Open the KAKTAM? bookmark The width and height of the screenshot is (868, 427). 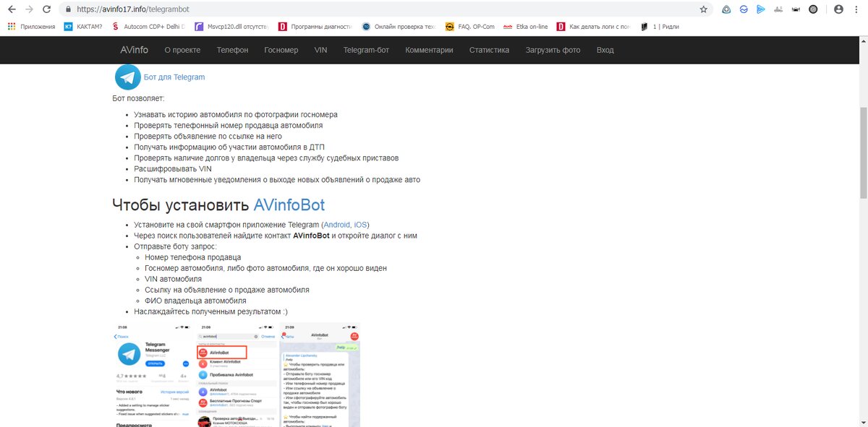pos(83,27)
